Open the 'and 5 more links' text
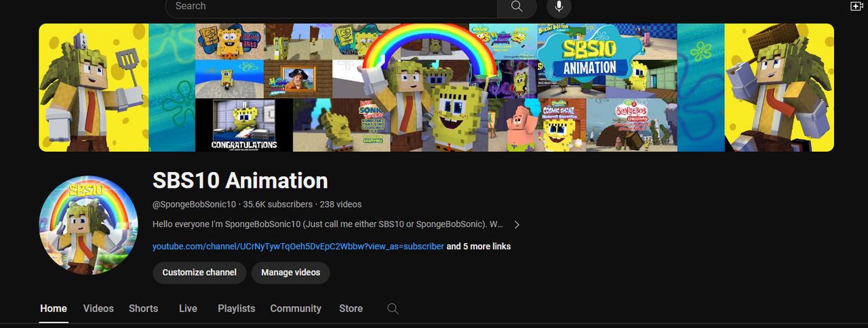Viewport: 868px width, 328px height. [x=479, y=246]
